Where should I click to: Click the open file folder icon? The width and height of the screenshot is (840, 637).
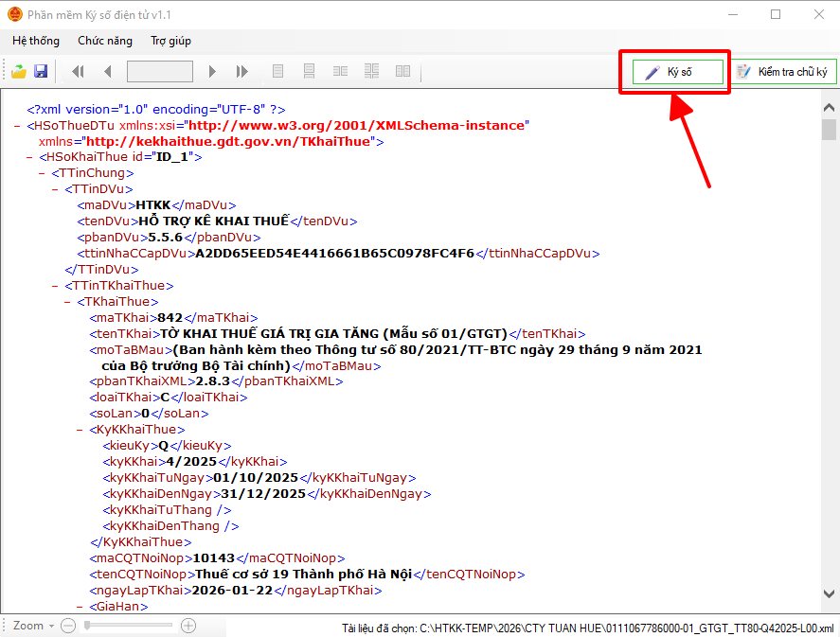pyautogui.click(x=19, y=72)
